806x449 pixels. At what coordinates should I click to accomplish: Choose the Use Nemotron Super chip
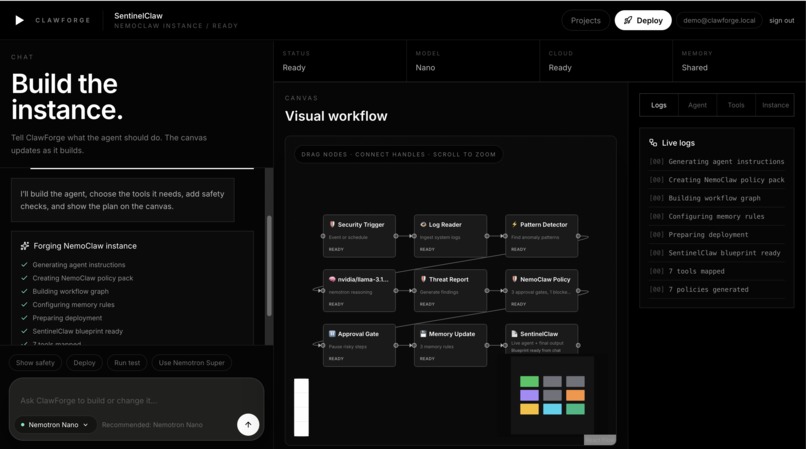[191, 363]
